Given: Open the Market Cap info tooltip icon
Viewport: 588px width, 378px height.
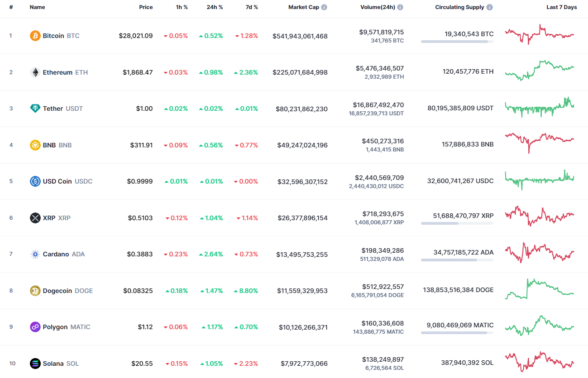Looking at the screenshot, I should [324, 7].
